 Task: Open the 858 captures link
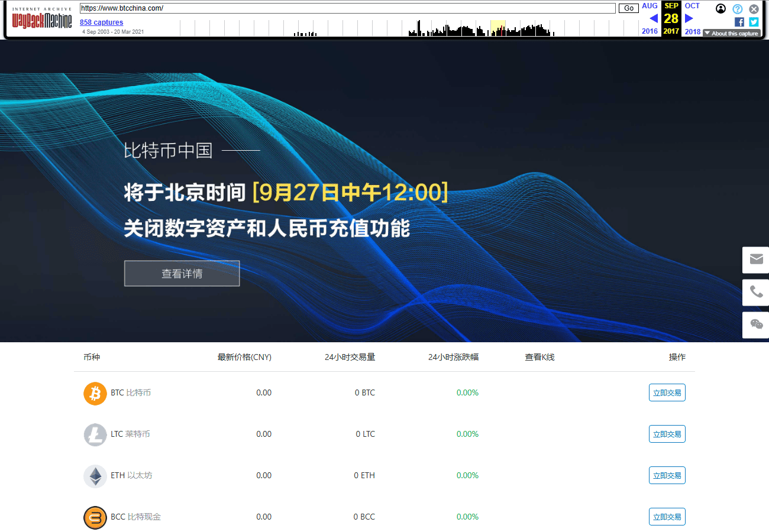pos(102,22)
